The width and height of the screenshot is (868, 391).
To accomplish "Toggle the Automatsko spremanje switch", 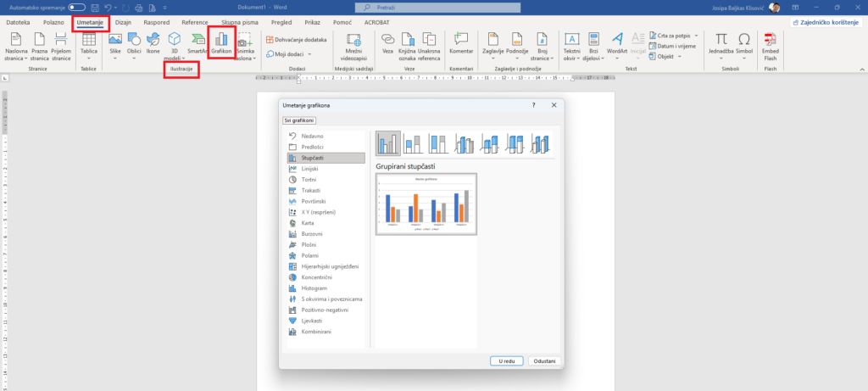I will pos(76,7).
